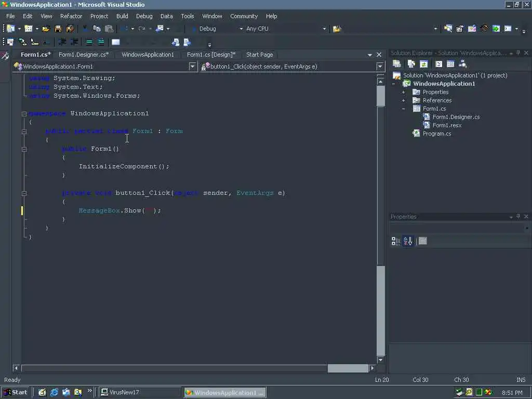Uncomment the selected lines icon

click(x=101, y=42)
